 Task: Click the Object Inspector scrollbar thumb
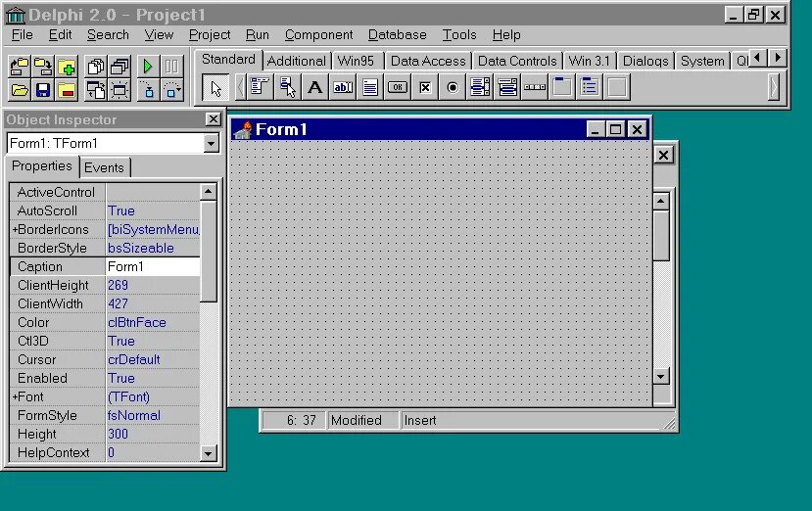pyautogui.click(x=209, y=252)
